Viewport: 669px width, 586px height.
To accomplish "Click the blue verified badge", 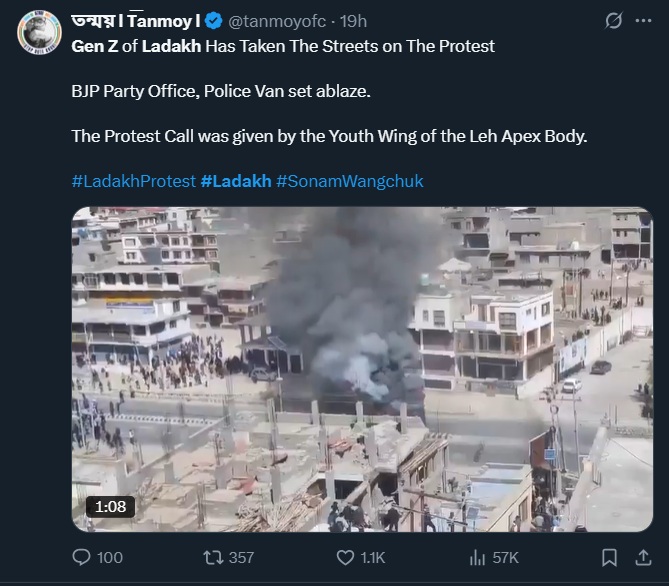I will point(213,21).
